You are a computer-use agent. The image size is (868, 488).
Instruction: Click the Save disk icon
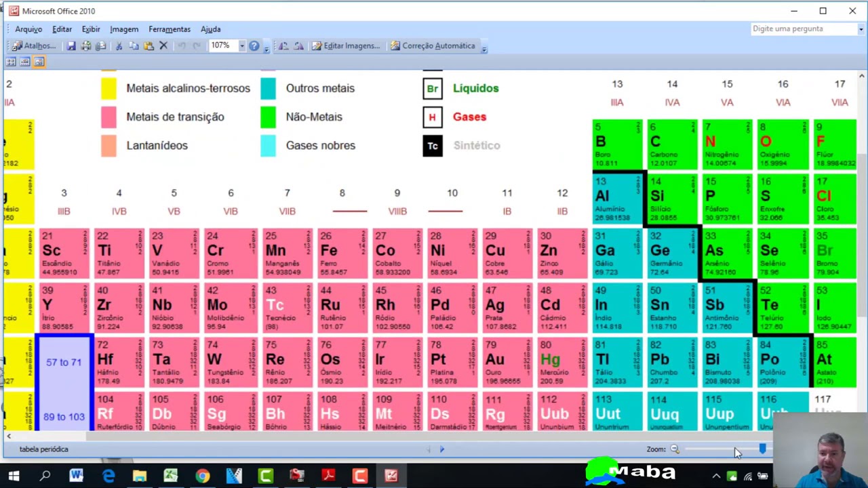click(71, 46)
